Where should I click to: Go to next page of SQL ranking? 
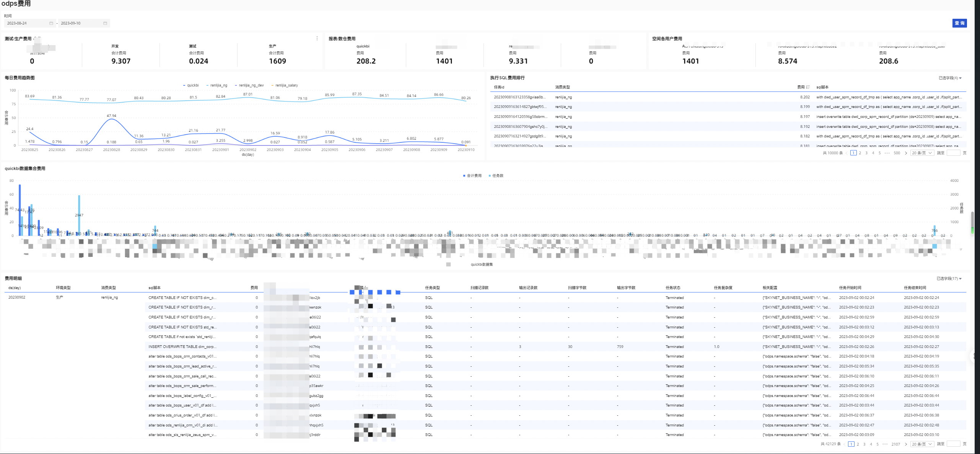click(906, 153)
